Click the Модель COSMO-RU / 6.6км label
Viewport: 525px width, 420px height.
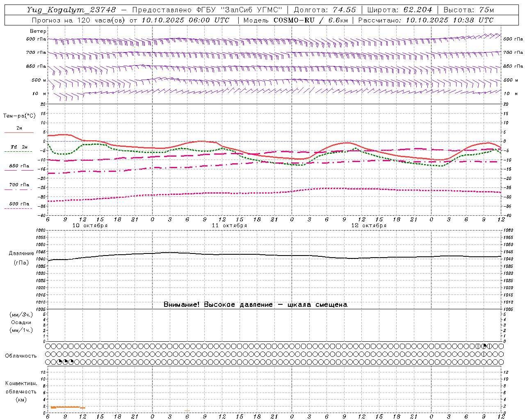coord(295,20)
